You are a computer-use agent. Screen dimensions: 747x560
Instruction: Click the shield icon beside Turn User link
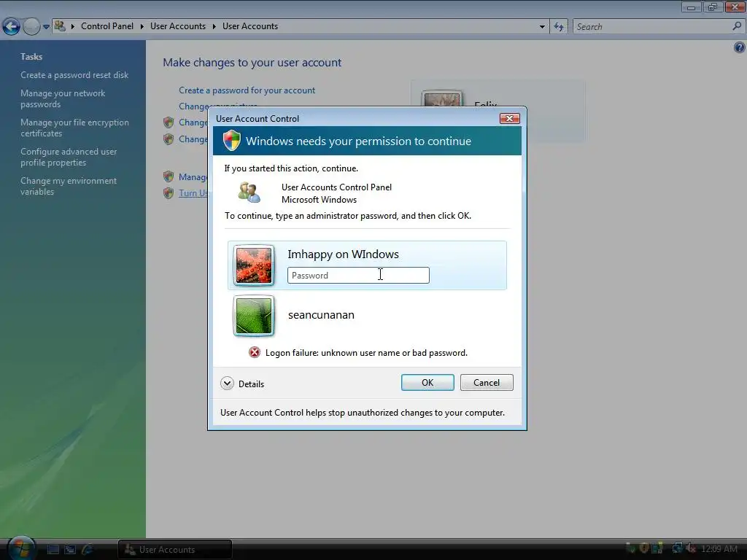pos(169,192)
